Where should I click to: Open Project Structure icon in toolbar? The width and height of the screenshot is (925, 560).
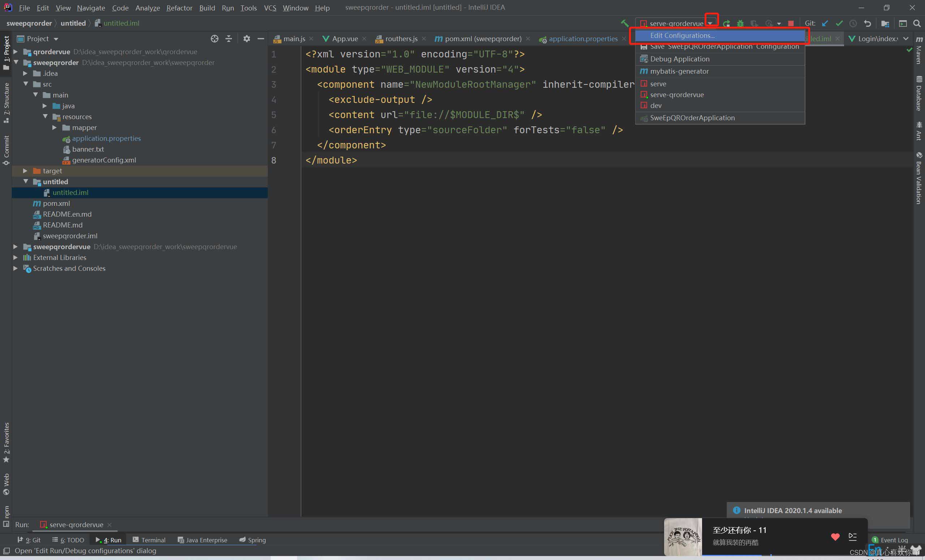pyautogui.click(x=885, y=23)
